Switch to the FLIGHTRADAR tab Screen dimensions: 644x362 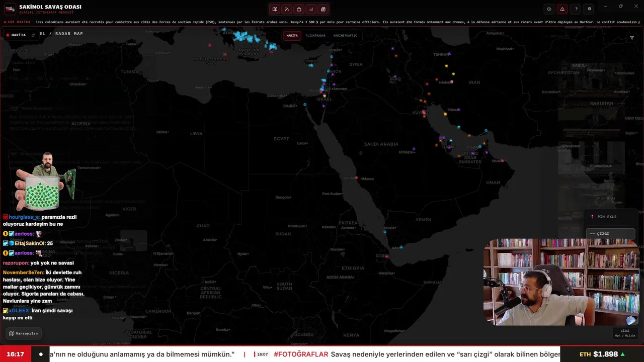[315, 36]
